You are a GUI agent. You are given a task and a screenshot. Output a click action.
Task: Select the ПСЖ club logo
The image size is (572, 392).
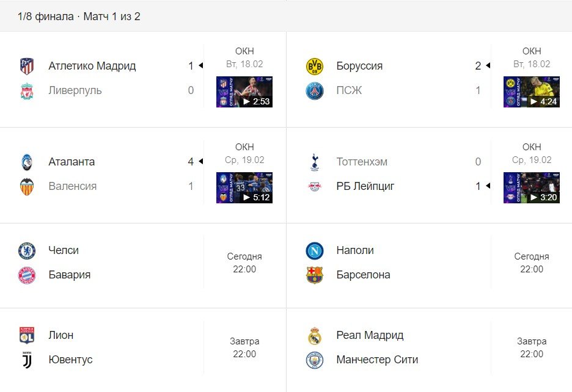314,90
